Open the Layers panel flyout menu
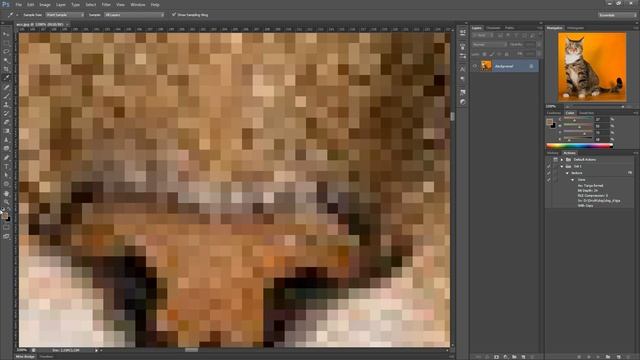 [x=540, y=28]
